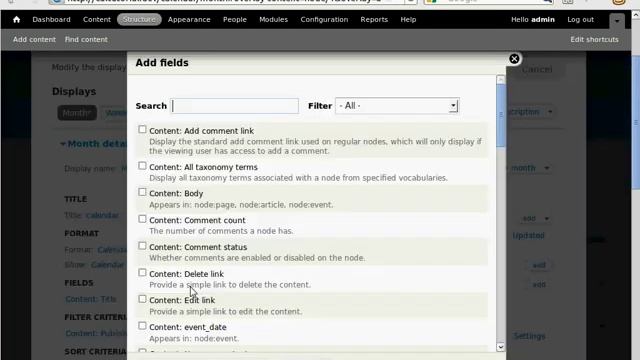Click the Log out link
This screenshot has height=360, width=640.
[580, 20]
